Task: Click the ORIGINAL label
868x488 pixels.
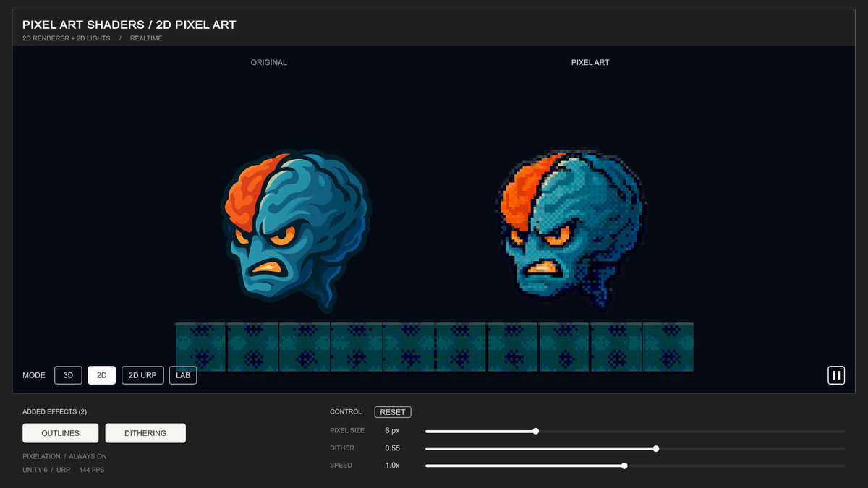Action: [x=269, y=63]
